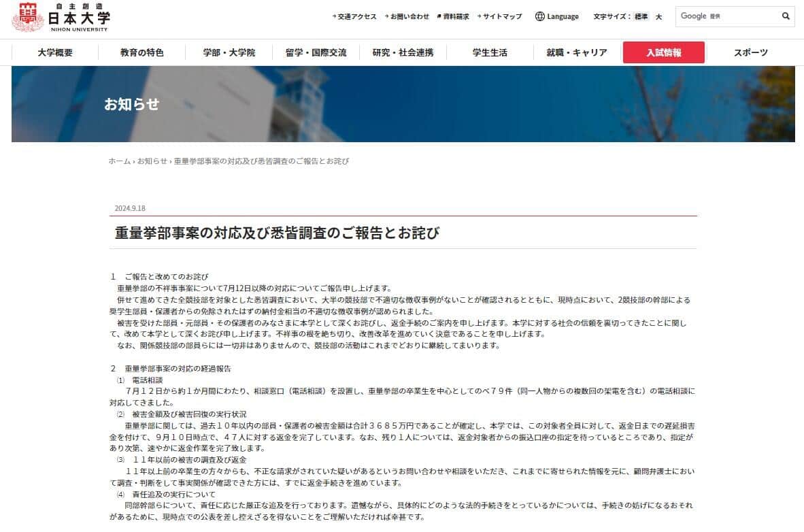Select the スポーツ menu item
The height and width of the screenshot is (532, 804).
tap(750, 52)
